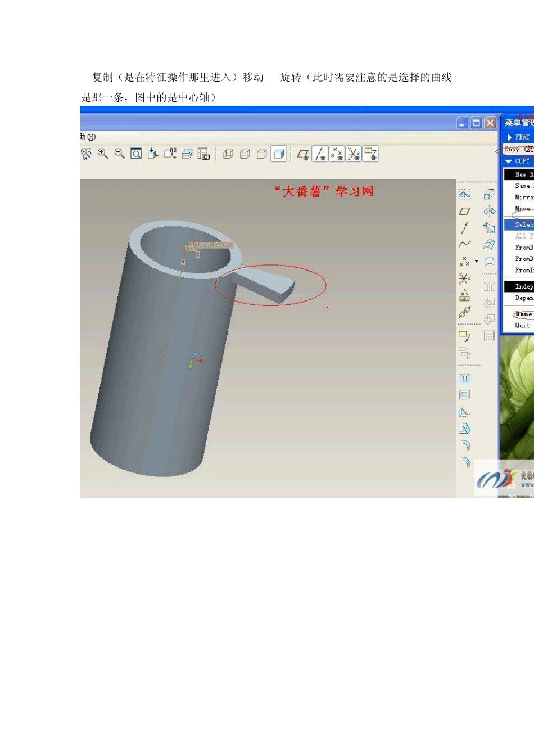Select the Analysis feature tool

tap(464, 295)
